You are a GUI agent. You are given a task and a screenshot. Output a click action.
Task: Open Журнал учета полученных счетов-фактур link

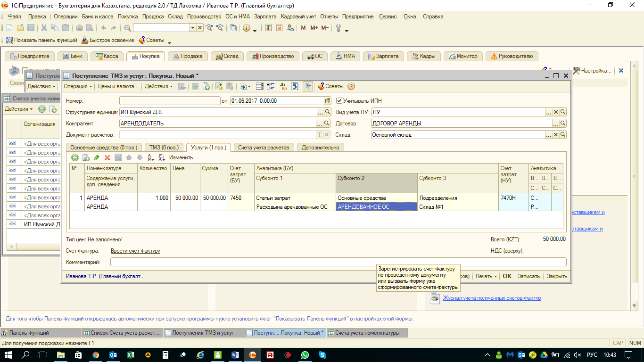[492, 298]
